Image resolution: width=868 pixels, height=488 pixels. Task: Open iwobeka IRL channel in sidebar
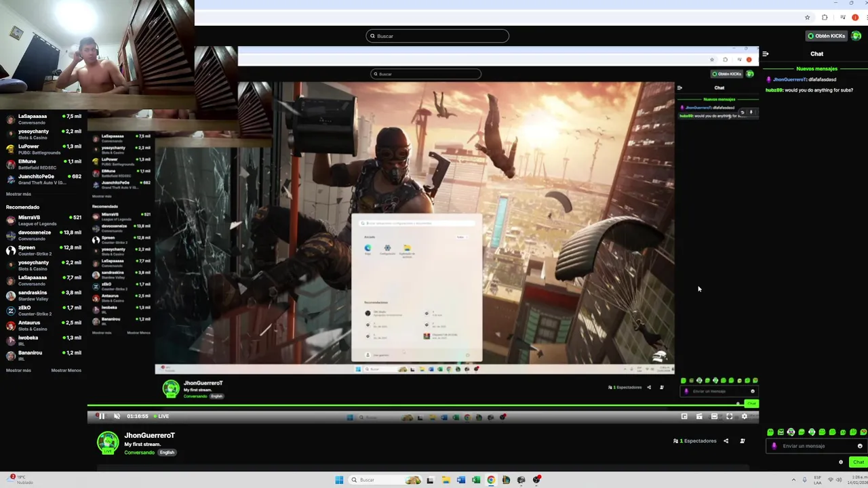click(43, 340)
